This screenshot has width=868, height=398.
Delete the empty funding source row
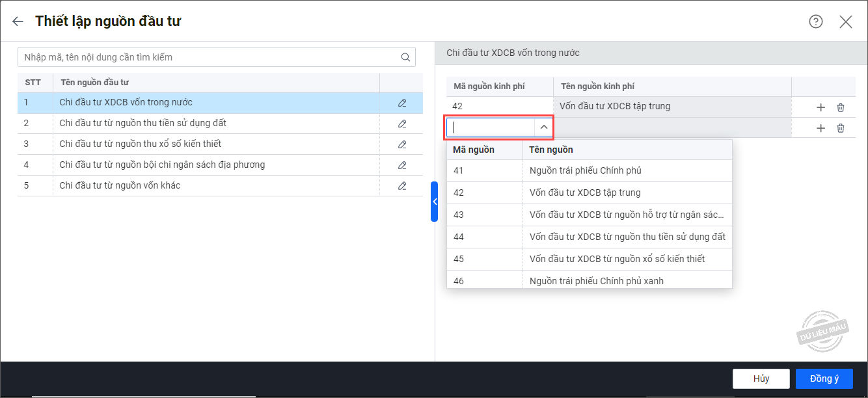840,128
